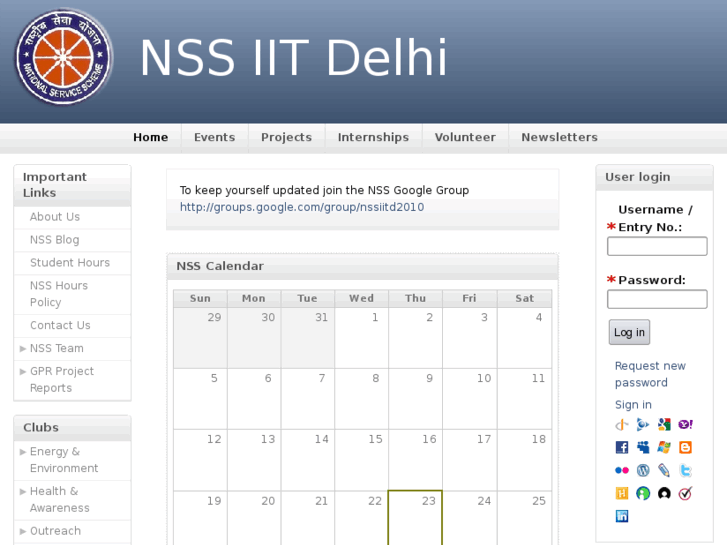Select the Volunteer tab
Image resolution: width=727 pixels, height=545 pixels.
(x=465, y=137)
